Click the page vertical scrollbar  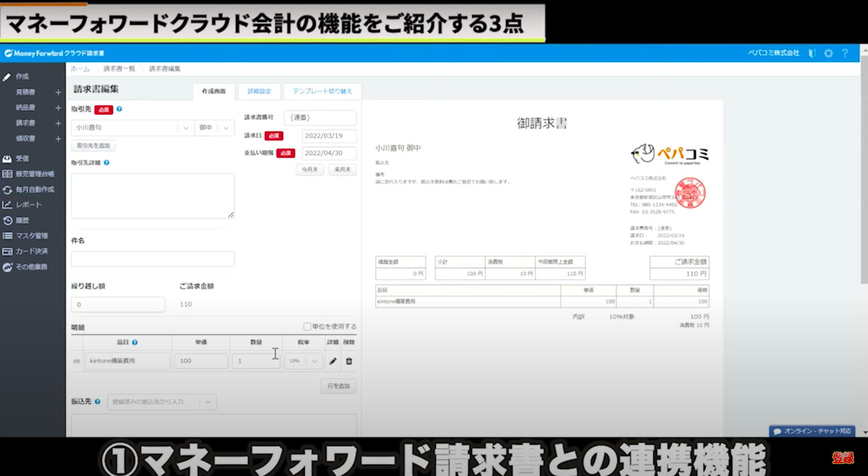(863, 181)
